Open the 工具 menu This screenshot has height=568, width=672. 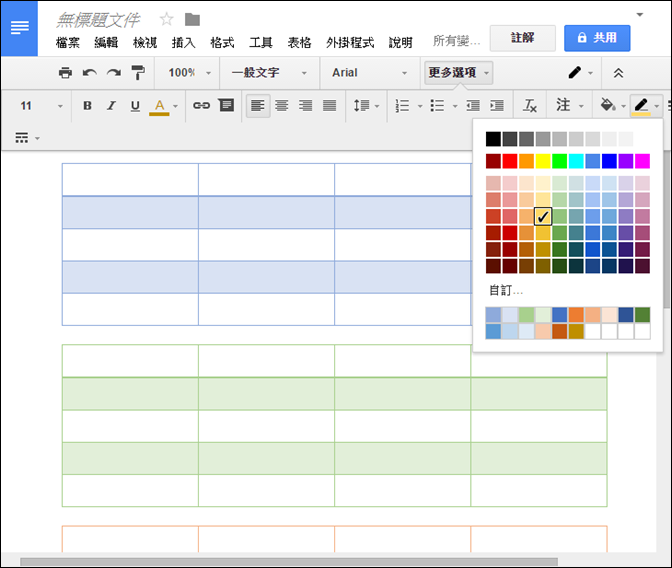coord(261,42)
